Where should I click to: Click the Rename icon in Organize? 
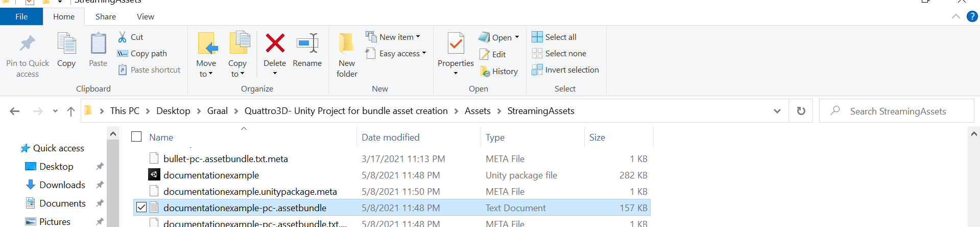pyautogui.click(x=307, y=44)
